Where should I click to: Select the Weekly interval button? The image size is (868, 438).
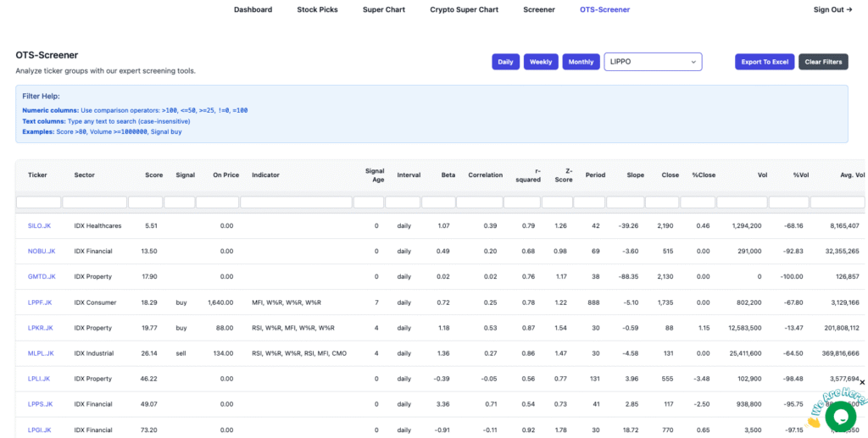(541, 62)
